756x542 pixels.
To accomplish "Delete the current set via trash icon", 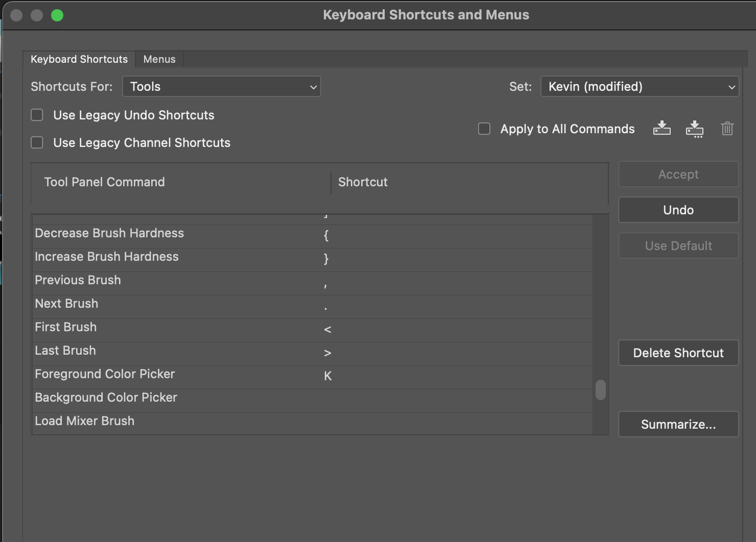I will point(727,129).
